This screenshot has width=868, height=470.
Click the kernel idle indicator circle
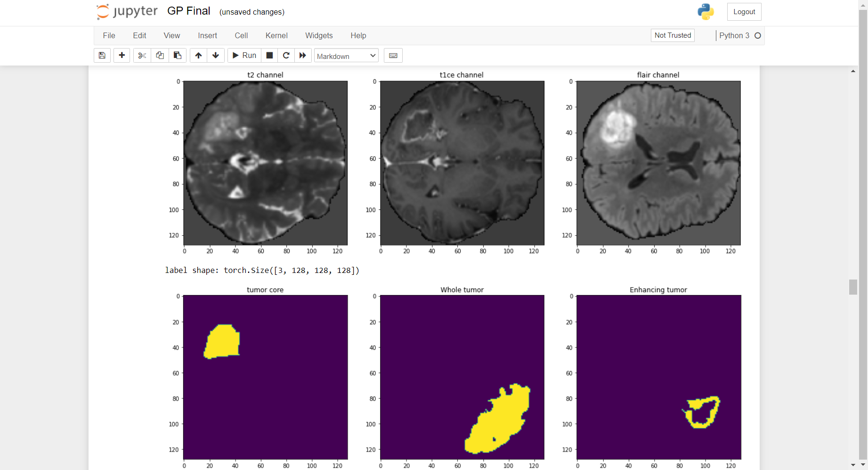[758, 35]
